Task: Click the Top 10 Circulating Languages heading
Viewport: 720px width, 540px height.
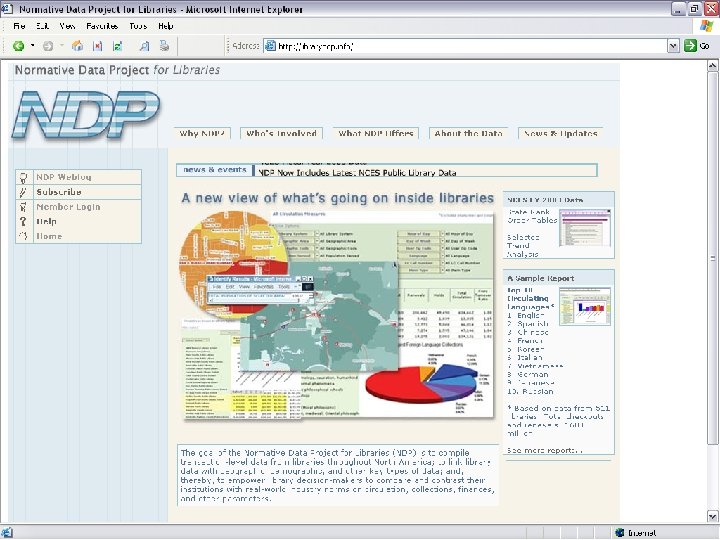Action: tap(530, 298)
